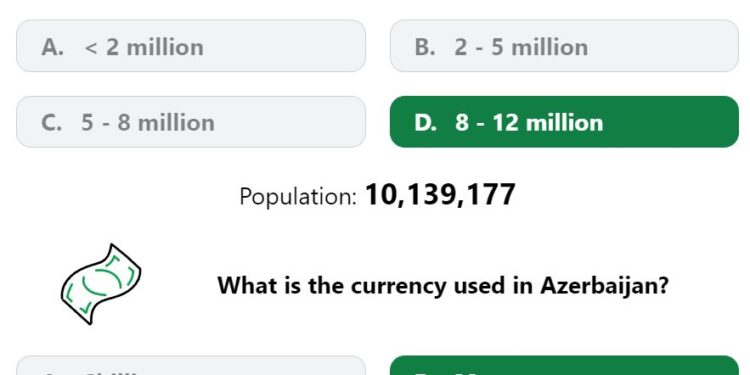Click the word 'Azerbaijan' in the question

(x=604, y=286)
